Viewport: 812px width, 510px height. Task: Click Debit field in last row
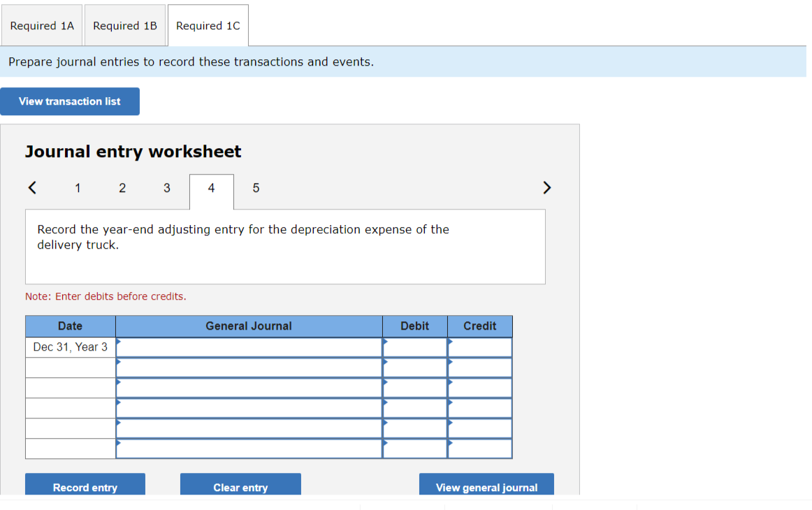(x=415, y=449)
